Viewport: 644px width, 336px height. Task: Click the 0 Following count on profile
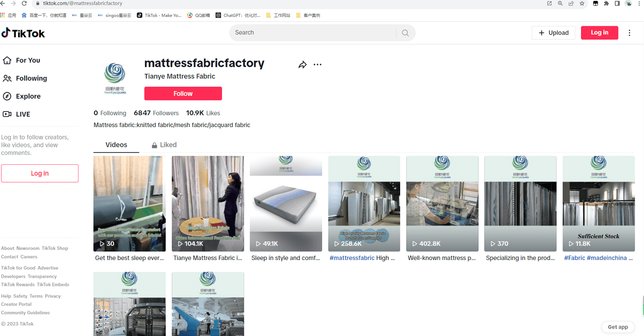[110, 113]
